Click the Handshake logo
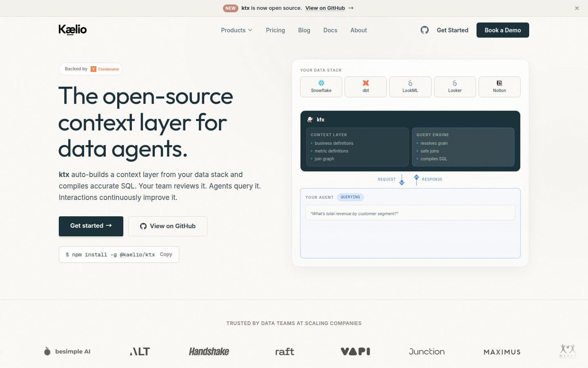Image resolution: width=588 pixels, height=368 pixels. click(x=209, y=351)
